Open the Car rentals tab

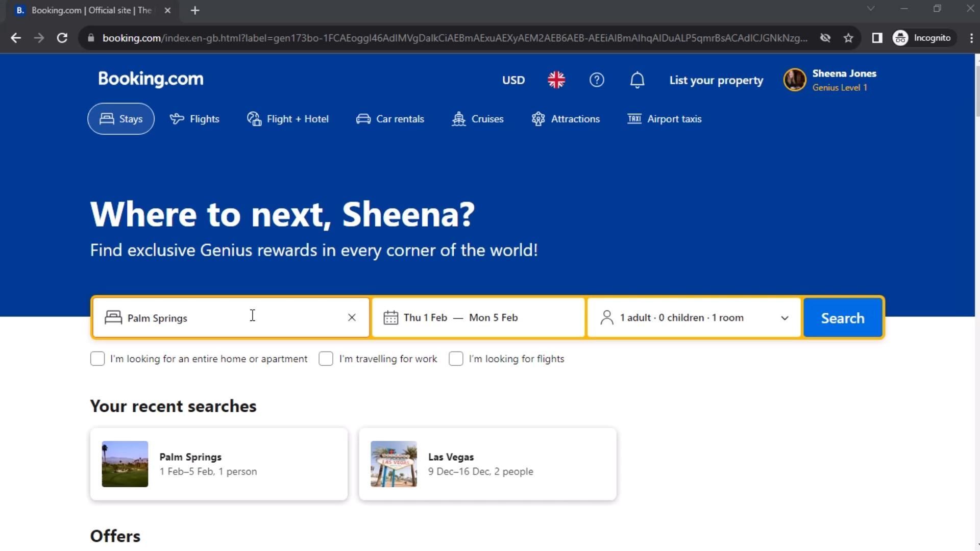click(x=390, y=119)
